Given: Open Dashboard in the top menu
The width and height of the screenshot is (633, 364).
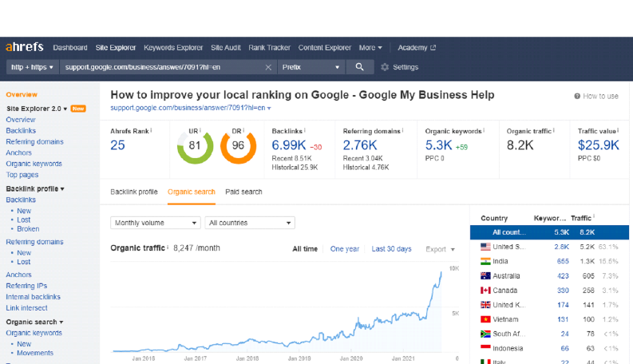Looking at the screenshot, I should tap(70, 48).
